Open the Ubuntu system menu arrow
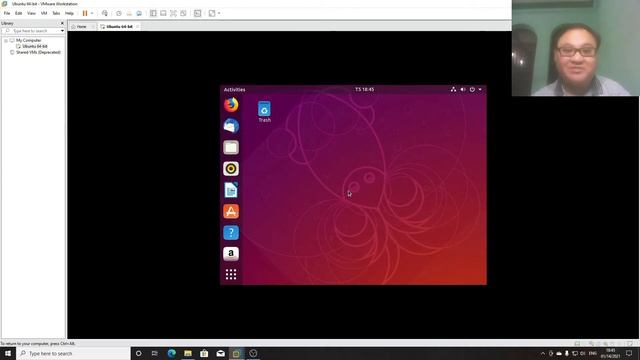Image resolution: width=640 pixels, height=360 pixels. [x=480, y=89]
